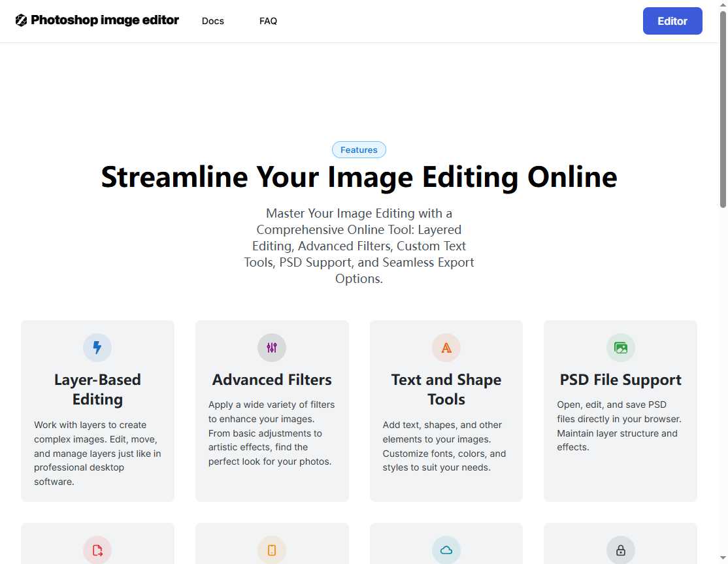Click the green image PSD File Support icon
728x564 pixels.
coord(620,347)
